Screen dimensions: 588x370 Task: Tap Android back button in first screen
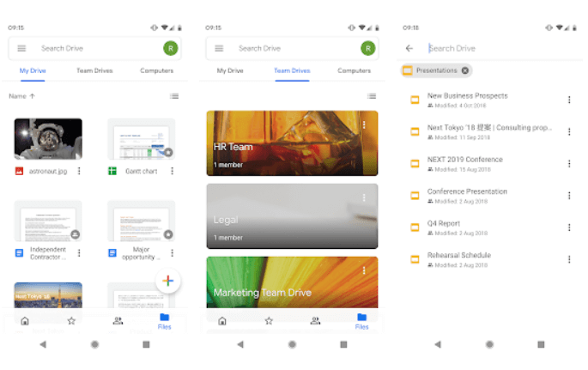click(x=43, y=344)
